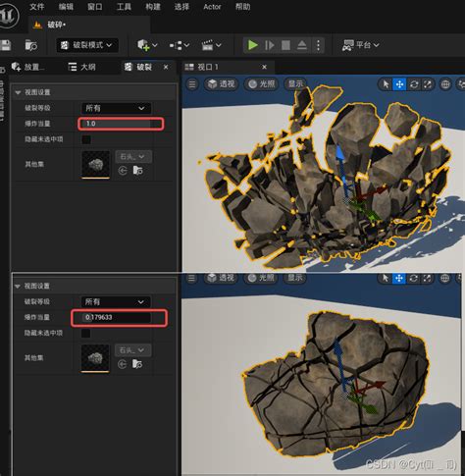Open the cinematics clapperboard icon
This screenshot has height=476, width=465.
(x=208, y=45)
